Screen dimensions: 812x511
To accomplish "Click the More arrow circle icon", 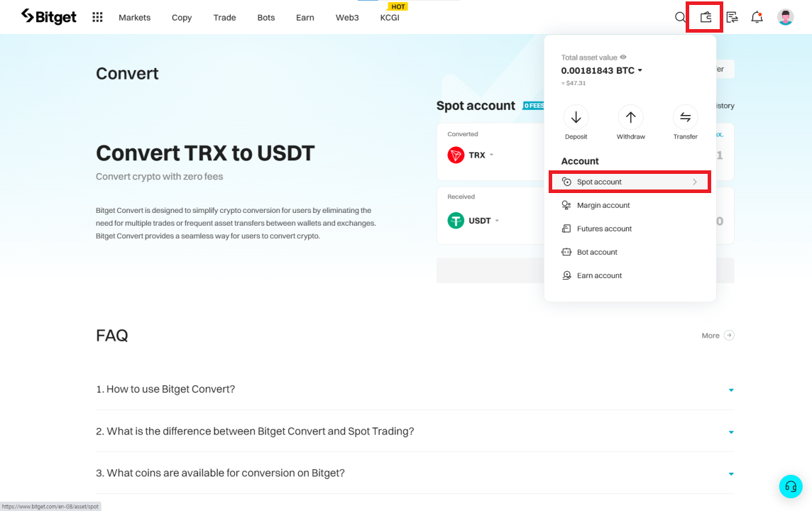I will click(729, 336).
